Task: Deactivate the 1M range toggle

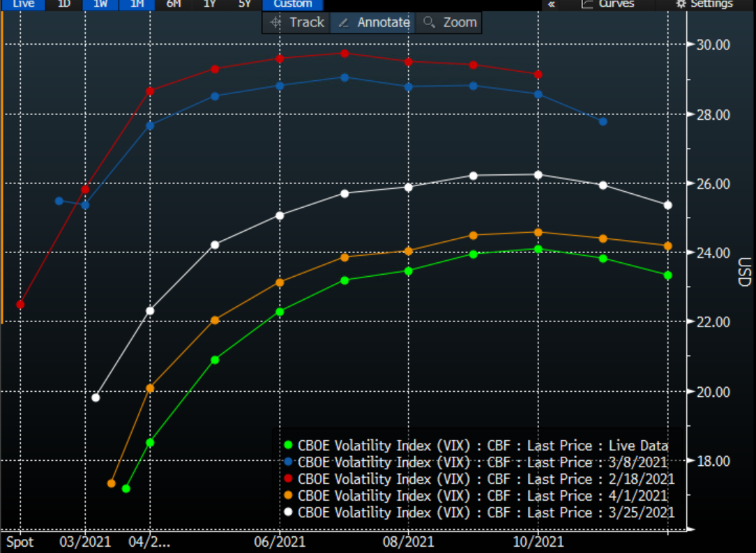Action: click(137, 4)
